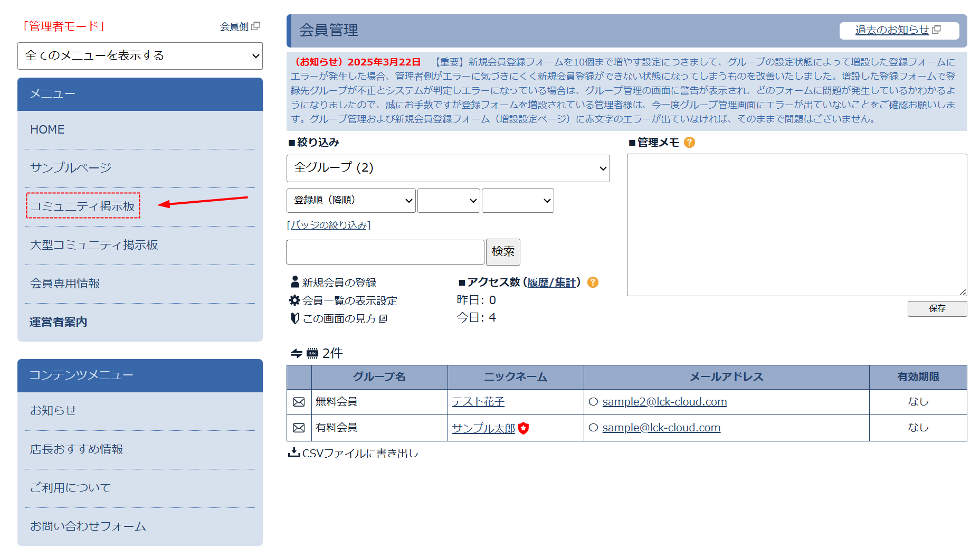Click inside the 管理メモ text area
The height and width of the screenshot is (556, 980).
pos(797,225)
